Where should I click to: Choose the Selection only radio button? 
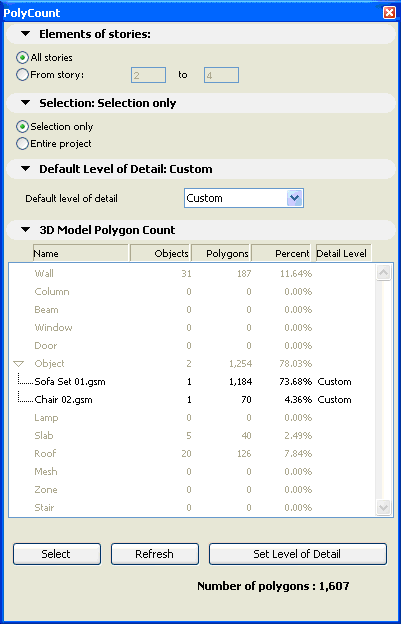22,127
